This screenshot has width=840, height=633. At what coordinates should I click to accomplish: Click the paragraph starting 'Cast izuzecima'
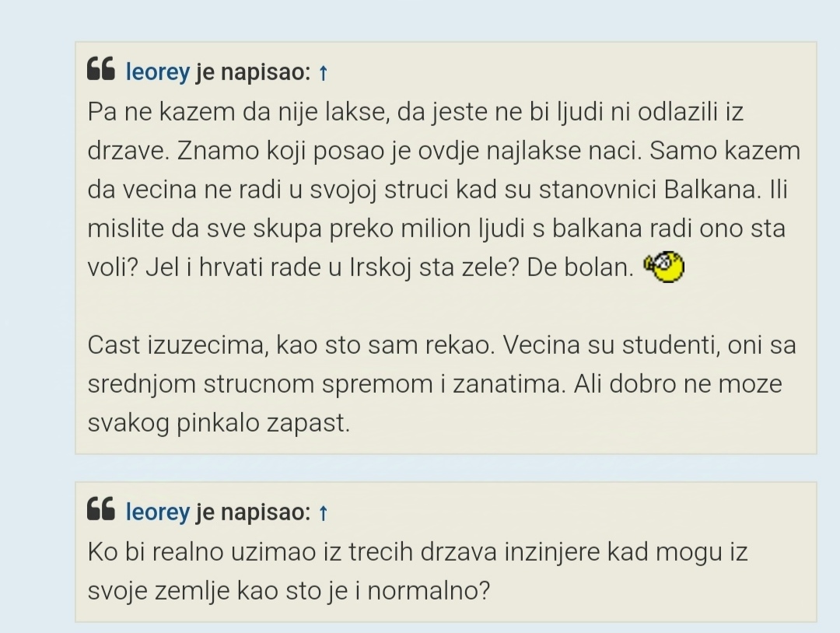click(442, 384)
